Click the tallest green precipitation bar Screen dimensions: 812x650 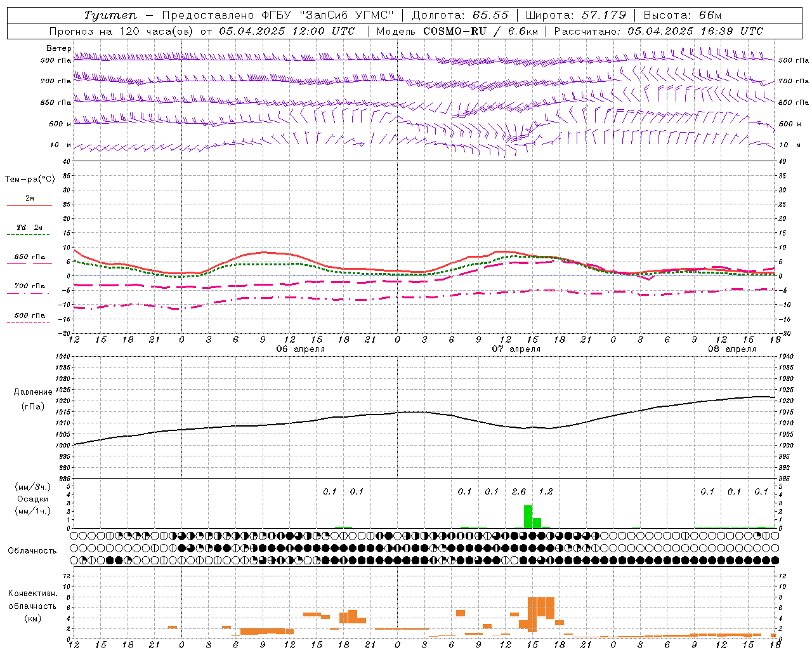pos(528,517)
